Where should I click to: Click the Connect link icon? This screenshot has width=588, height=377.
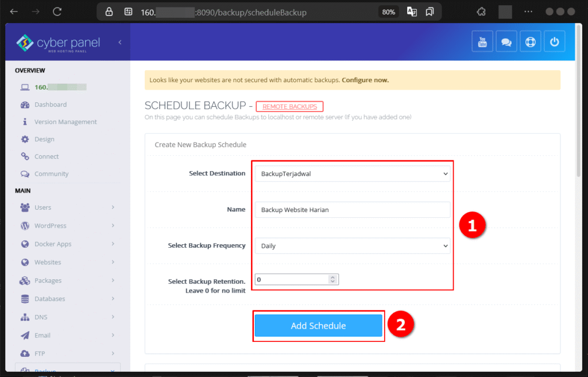point(25,156)
